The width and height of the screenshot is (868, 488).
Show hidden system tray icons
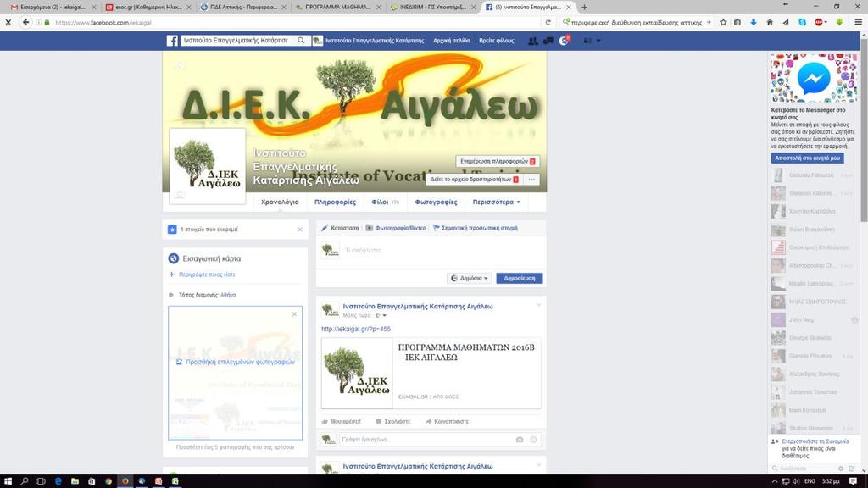775,481
